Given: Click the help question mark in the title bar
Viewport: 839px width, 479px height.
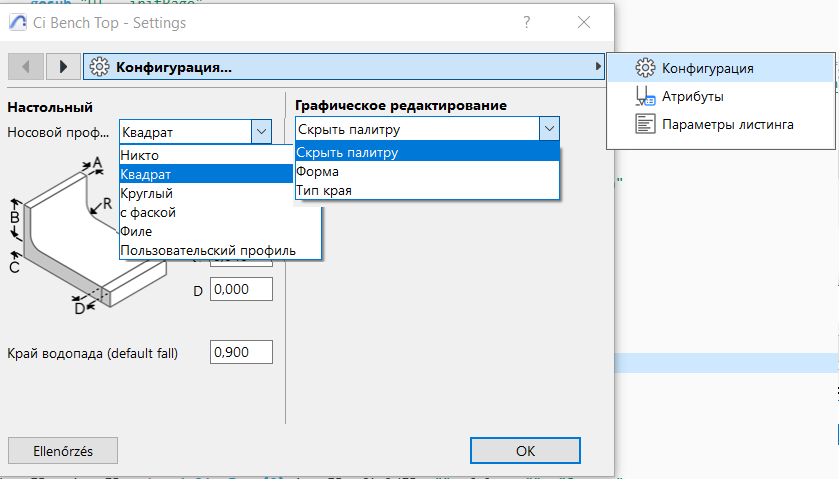Looking at the screenshot, I should coord(527,22).
